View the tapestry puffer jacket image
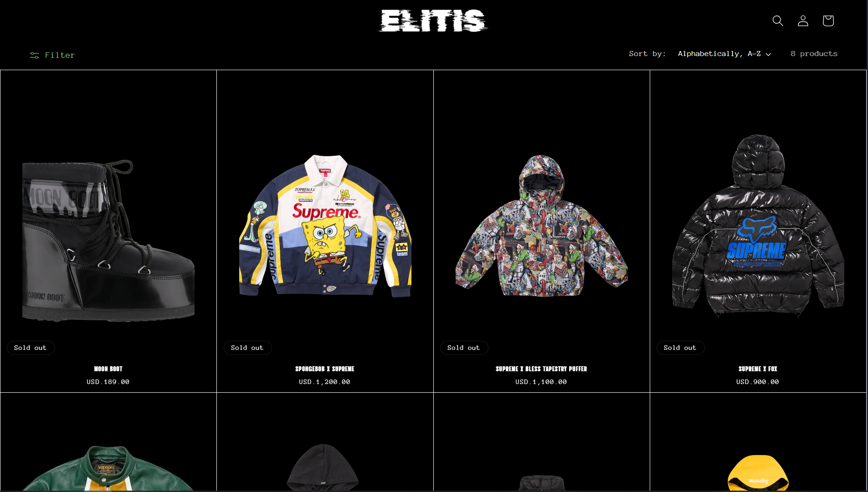This screenshot has height=492, width=868. click(x=541, y=226)
